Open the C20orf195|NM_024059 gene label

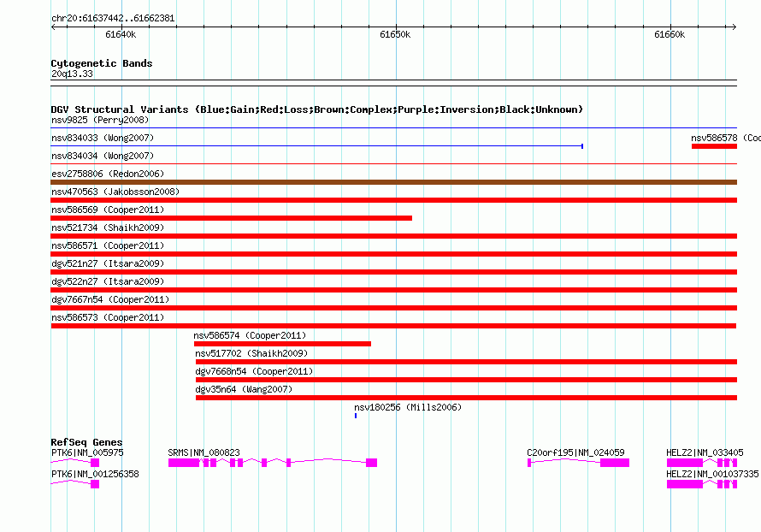pos(575,452)
